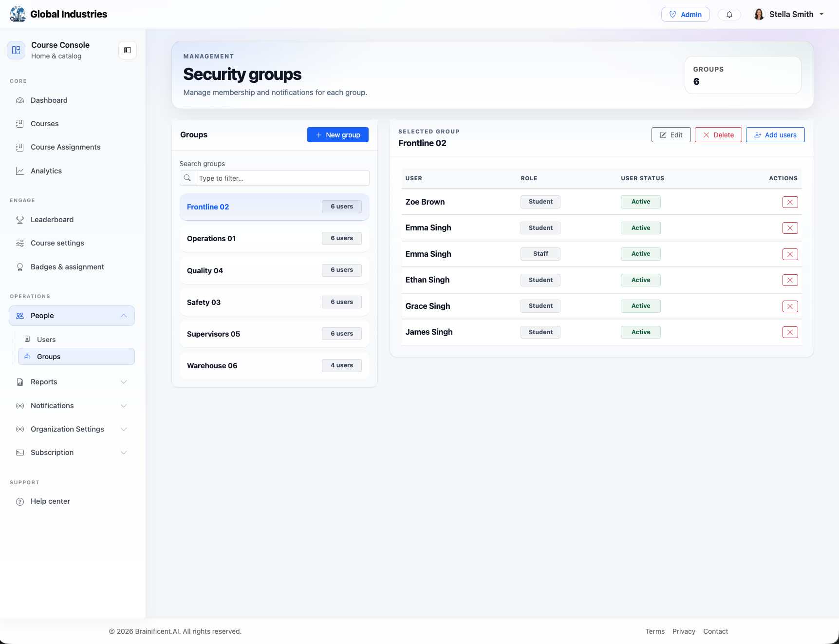Click the Course settings sliders icon

[x=20, y=243]
